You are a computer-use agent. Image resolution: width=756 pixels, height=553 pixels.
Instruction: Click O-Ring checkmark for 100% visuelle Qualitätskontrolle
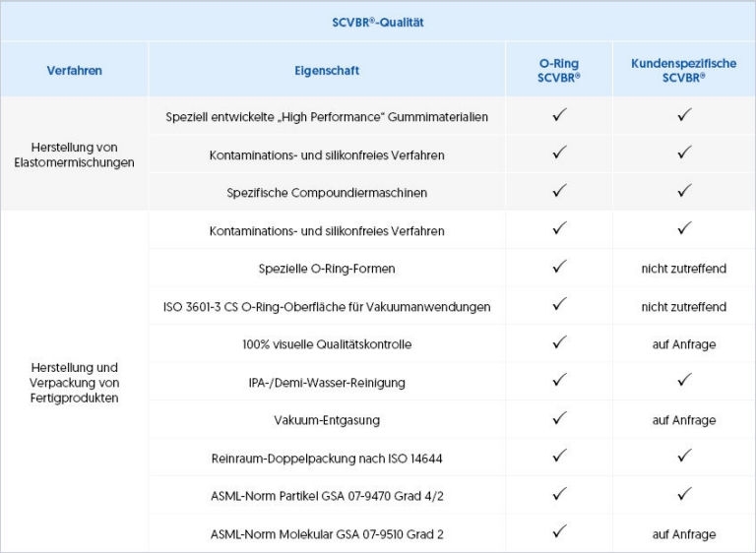point(559,342)
